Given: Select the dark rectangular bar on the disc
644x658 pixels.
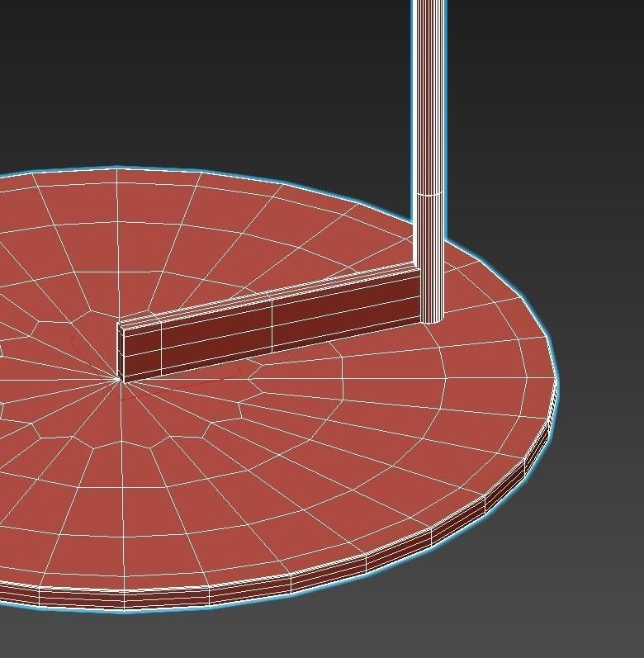Looking at the screenshot, I should coord(268,322).
